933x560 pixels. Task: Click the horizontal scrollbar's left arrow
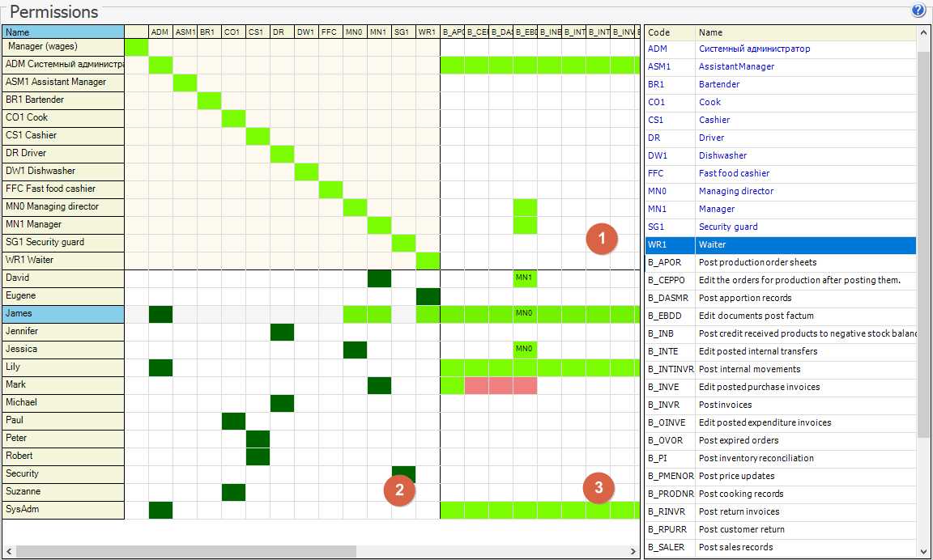pyautogui.click(x=9, y=551)
